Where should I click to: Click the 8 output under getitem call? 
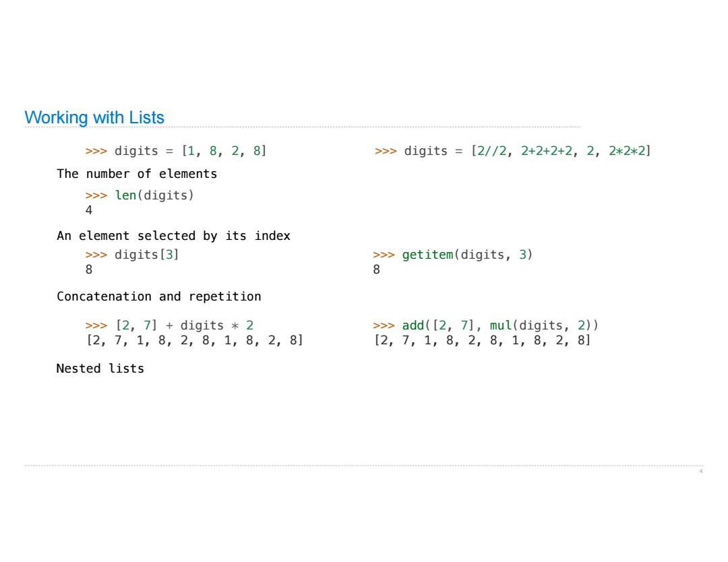click(x=377, y=269)
